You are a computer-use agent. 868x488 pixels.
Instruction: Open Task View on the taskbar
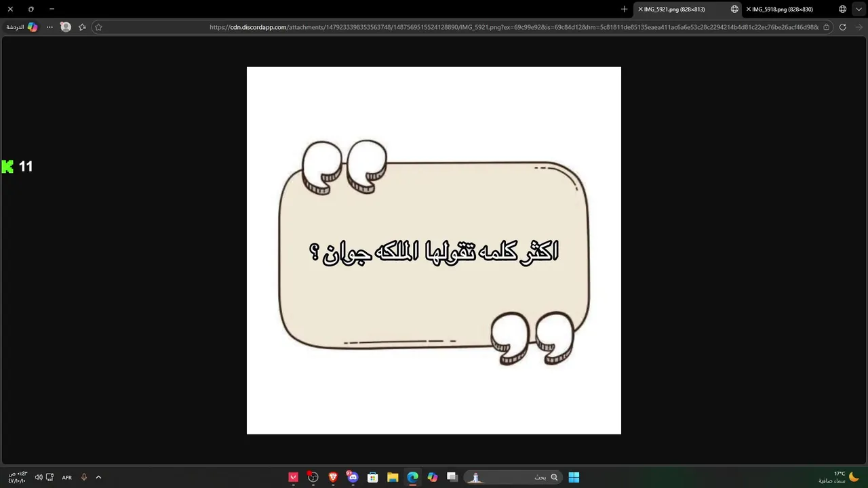(452, 477)
